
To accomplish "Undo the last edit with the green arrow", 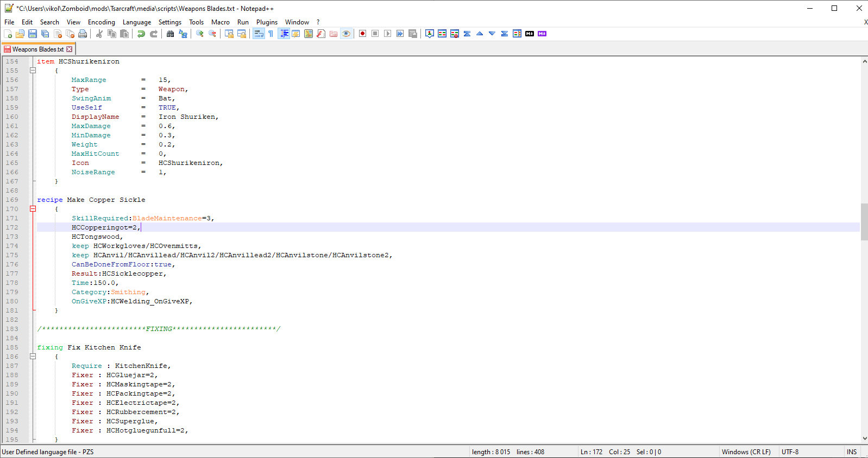I will [x=141, y=34].
